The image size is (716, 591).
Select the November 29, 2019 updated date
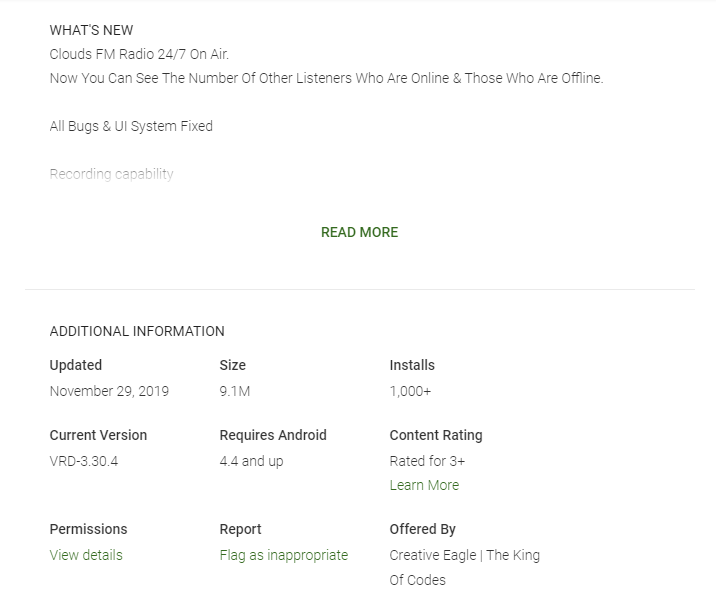109,391
